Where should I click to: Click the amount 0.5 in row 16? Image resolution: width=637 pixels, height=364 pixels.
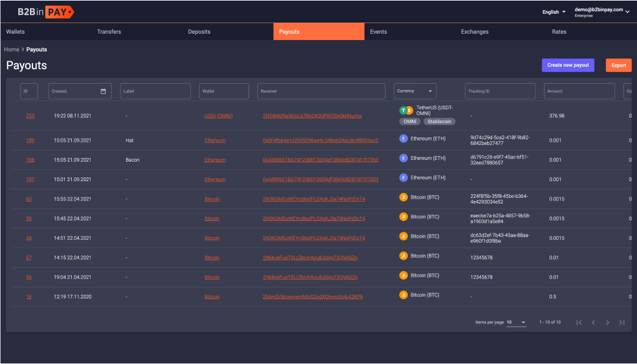point(553,297)
